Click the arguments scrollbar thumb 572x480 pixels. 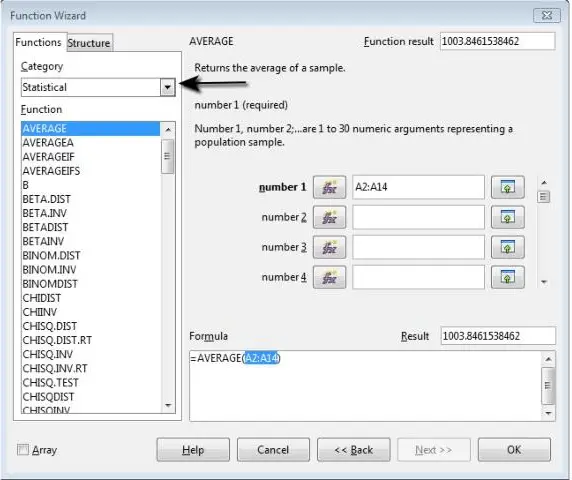[x=544, y=197]
